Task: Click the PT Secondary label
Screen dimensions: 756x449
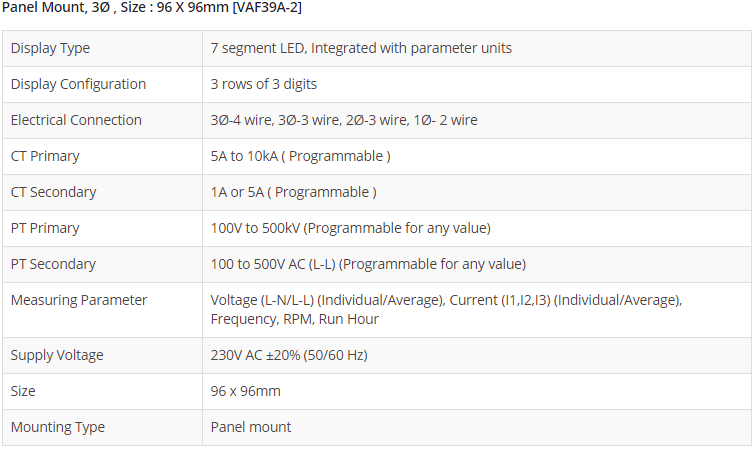Action: click(53, 264)
